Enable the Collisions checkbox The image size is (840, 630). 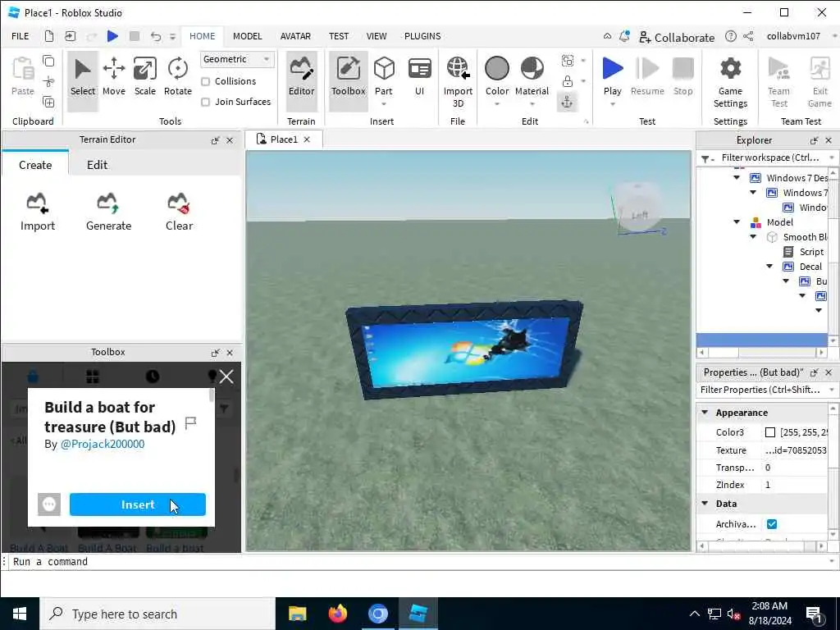205,81
